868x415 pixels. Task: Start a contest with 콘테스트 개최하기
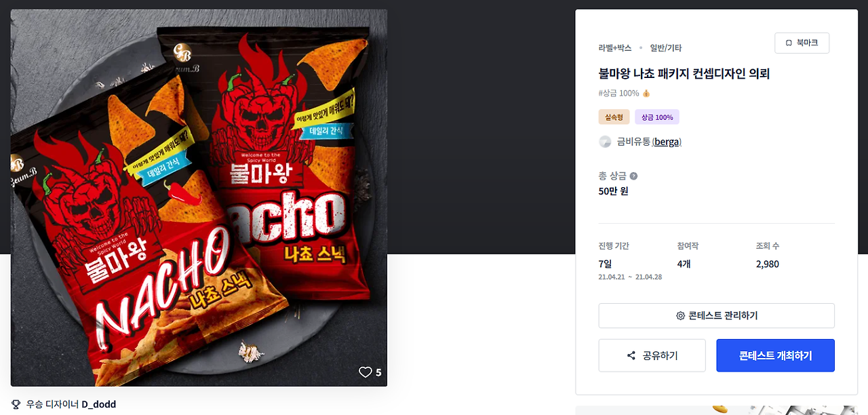[x=775, y=355]
